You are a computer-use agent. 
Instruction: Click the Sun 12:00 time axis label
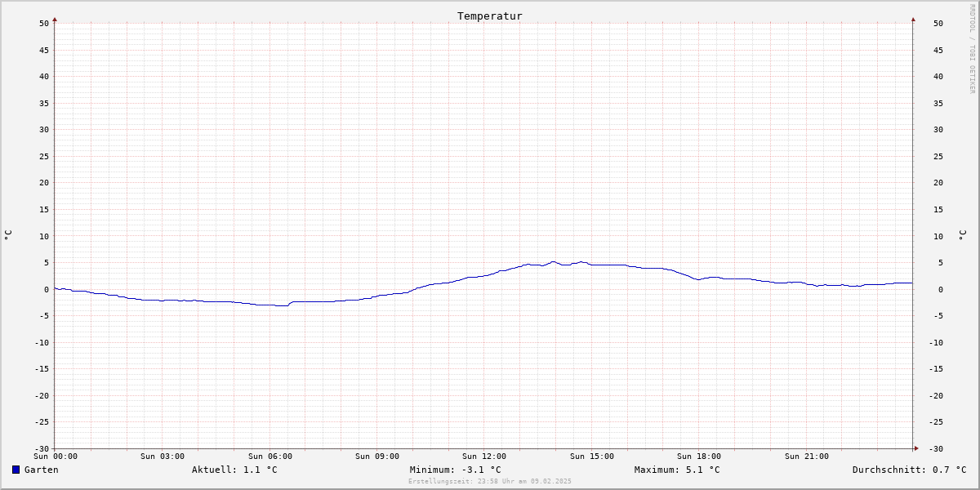pos(484,457)
